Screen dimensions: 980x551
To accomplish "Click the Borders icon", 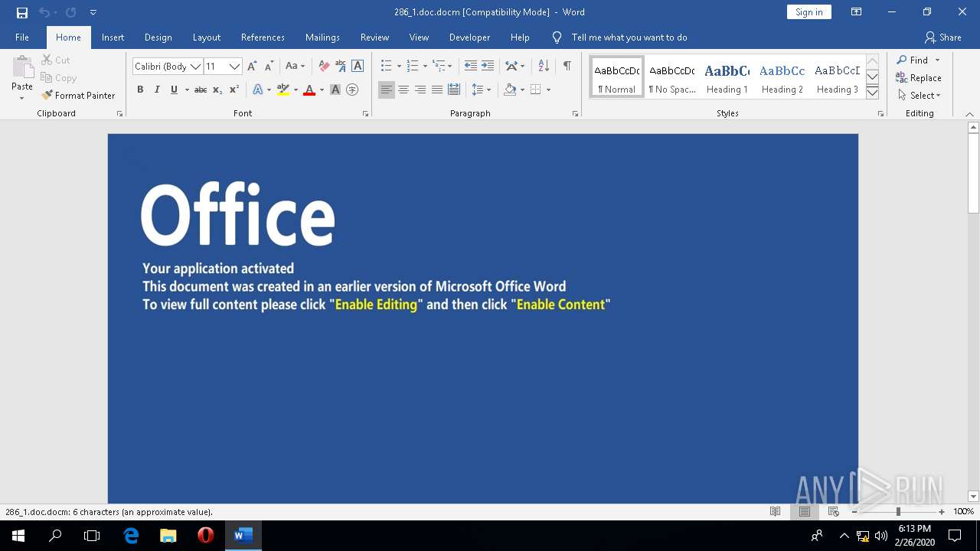I will point(536,90).
